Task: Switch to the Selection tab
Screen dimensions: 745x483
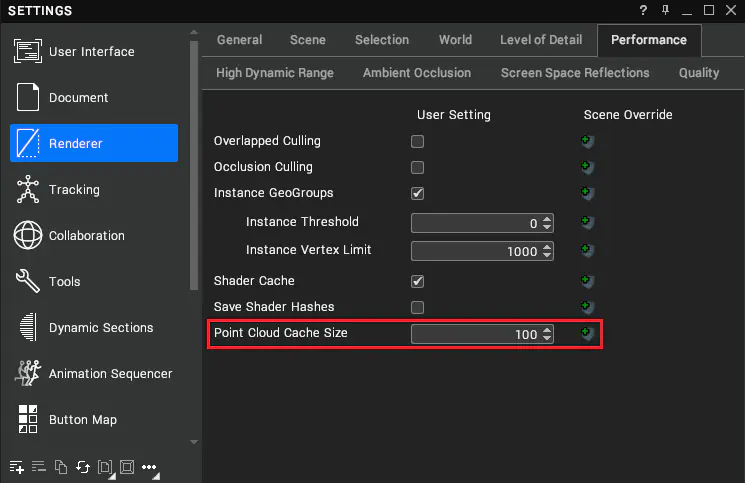Action: click(x=382, y=40)
